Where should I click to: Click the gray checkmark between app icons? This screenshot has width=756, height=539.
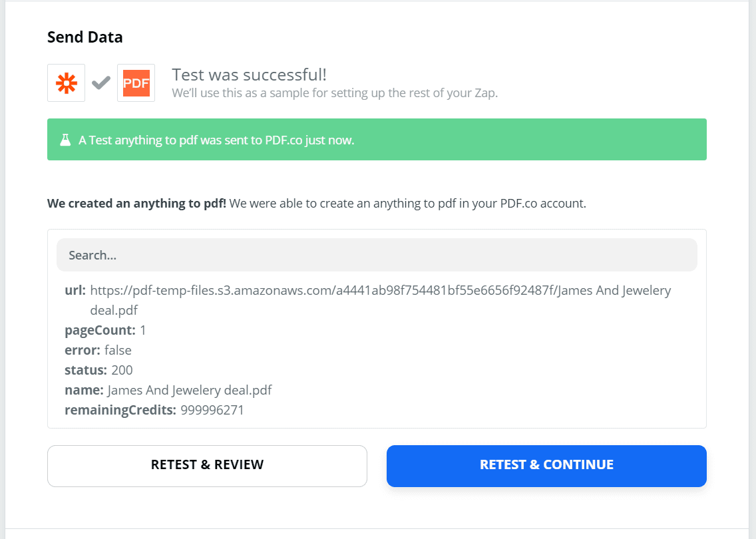tap(101, 83)
